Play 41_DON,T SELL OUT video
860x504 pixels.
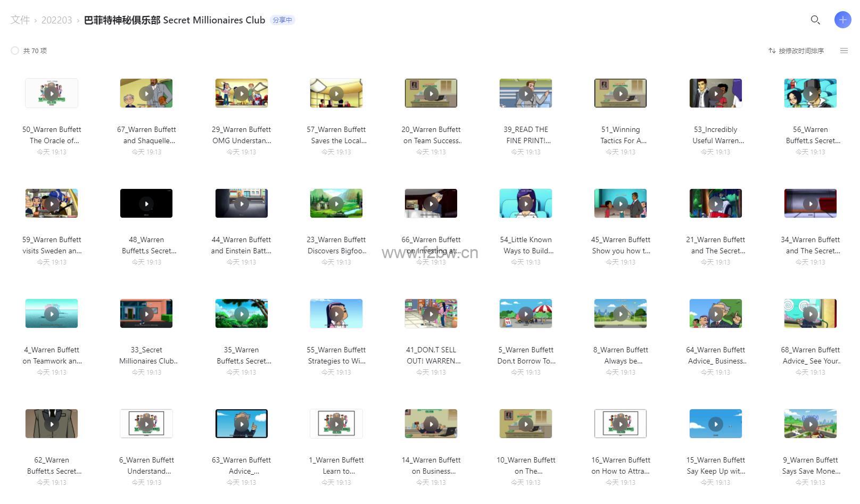431,313
